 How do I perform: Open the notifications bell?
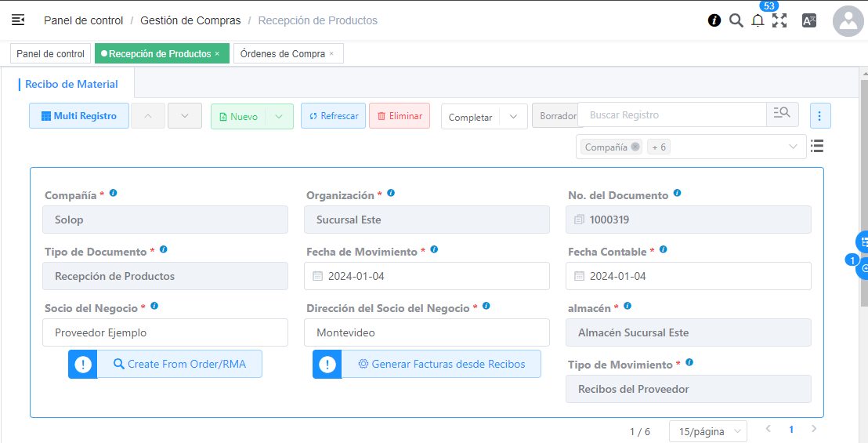coord(758,21)
